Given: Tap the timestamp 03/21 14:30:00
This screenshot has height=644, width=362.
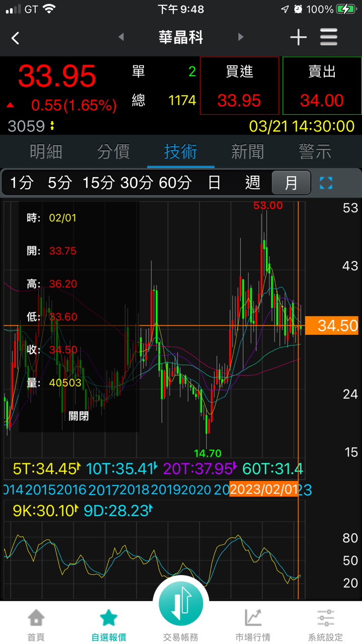Looking at the screenshot, I should (302, 126).
